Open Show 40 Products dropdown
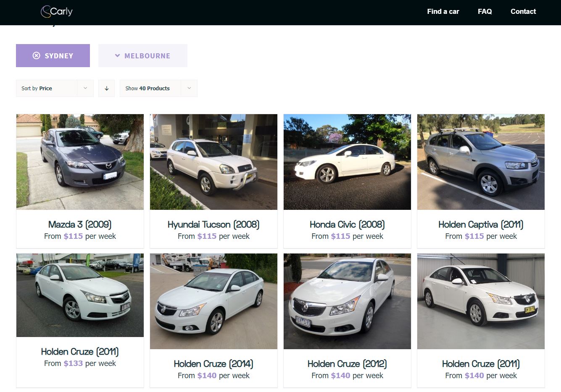Viewport: 561px width, 392px height. [158, 88]
